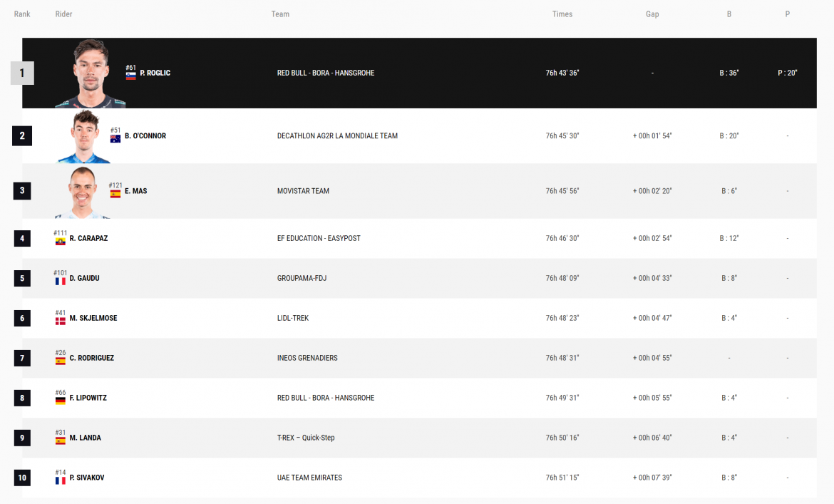Click Roglic's penalty value P : 20"
The image size is (834, 504).
click(788, 73)
